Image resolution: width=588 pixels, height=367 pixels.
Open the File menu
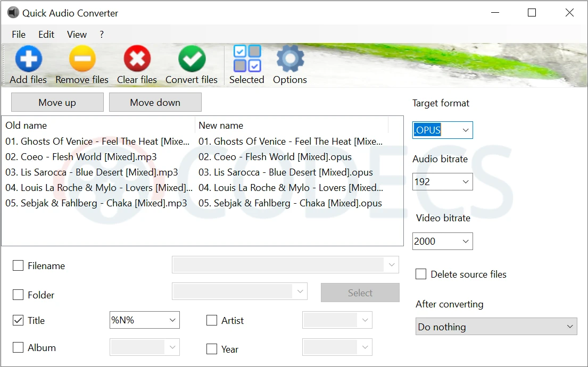[19, 35]
